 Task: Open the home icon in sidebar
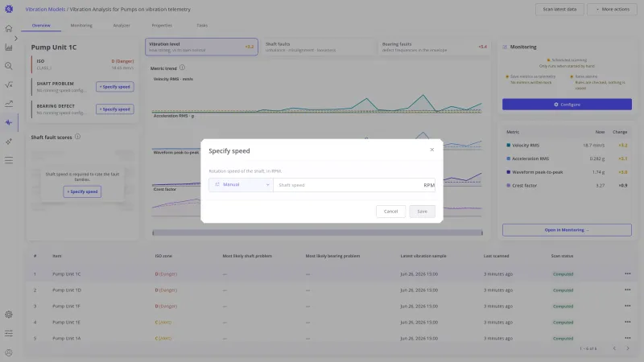9,28
